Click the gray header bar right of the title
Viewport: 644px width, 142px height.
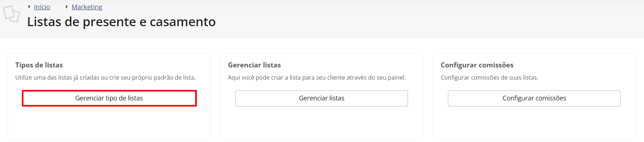(428, 20)
